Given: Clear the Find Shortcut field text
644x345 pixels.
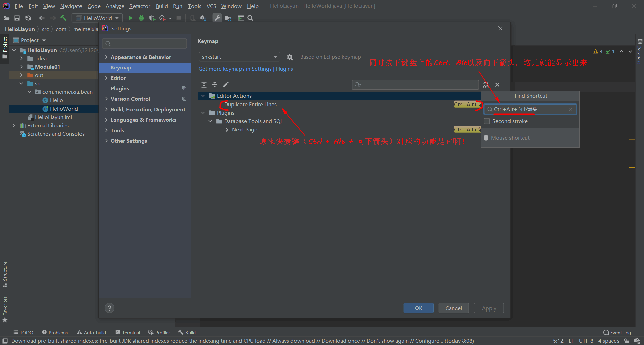Looking at the screenshot, I should pyautogui.click(x=570, y=109).
